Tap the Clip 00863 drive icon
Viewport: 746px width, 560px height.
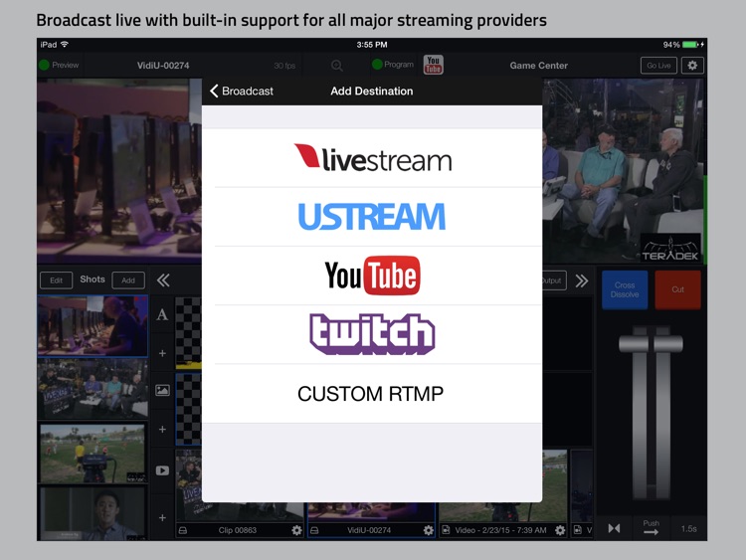click(x=183, y=530)
